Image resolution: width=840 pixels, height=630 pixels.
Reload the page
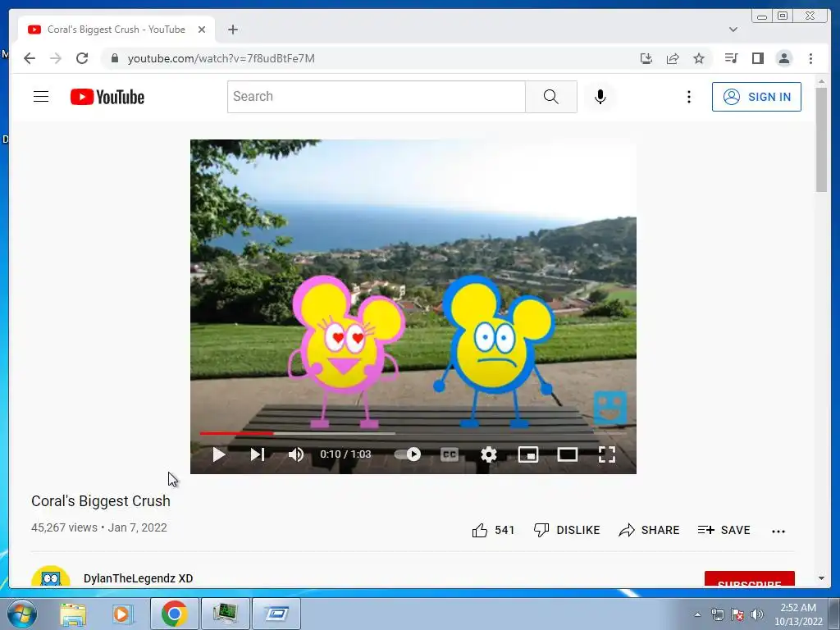pyautogui.click(x=82, y=58)
